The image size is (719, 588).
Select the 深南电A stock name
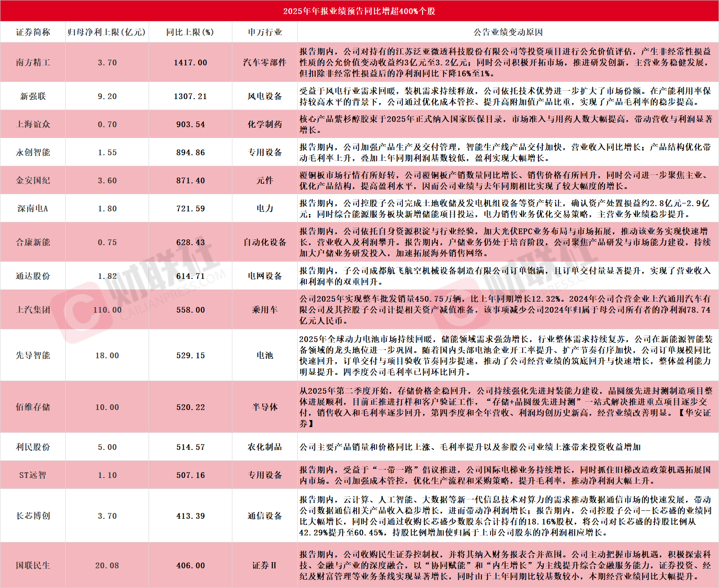[x=33, y=208]
